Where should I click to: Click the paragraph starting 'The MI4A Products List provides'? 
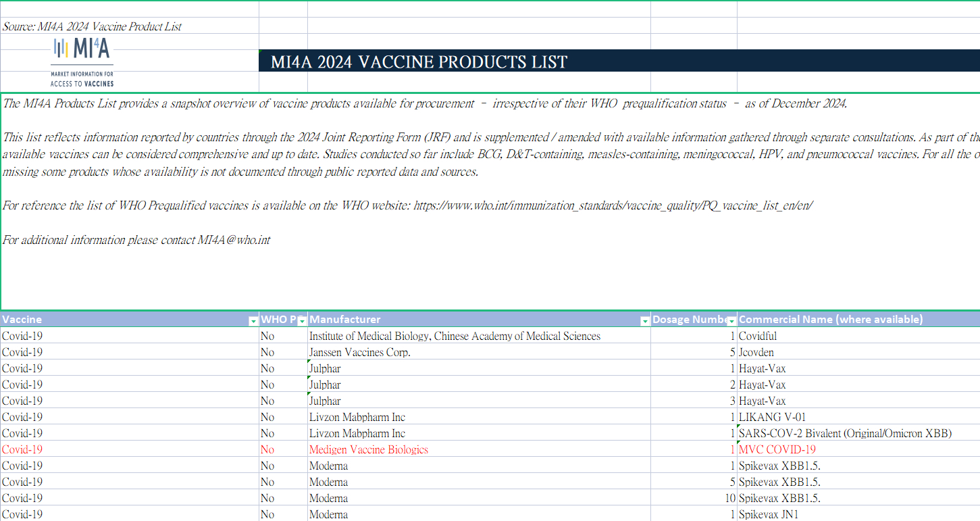click(x=425, y=103)
